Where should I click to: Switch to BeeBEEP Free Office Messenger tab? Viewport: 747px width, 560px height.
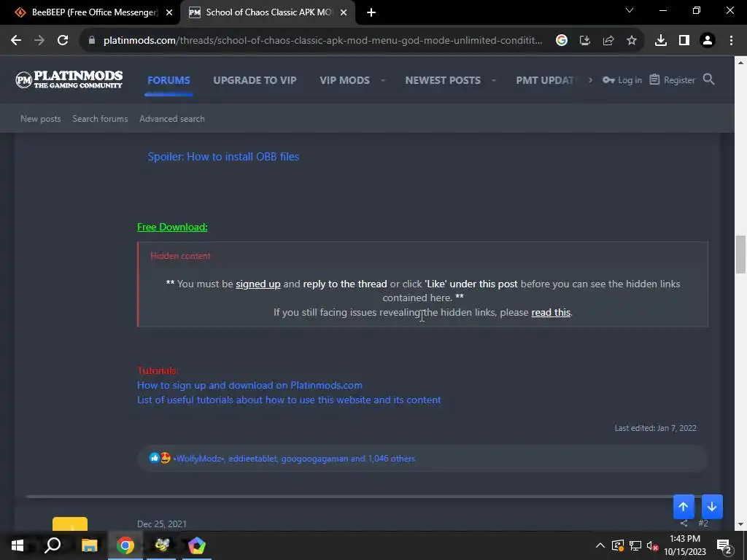click(x=90, y=12)
